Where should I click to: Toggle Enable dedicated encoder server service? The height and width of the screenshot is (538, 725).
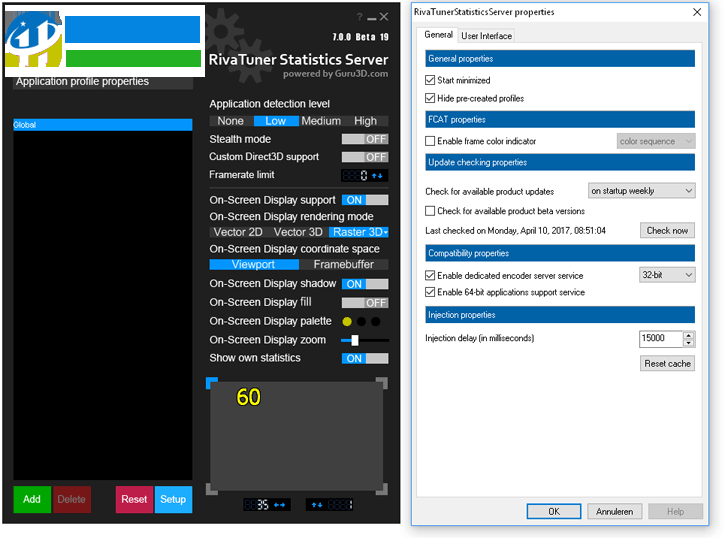pyautogui.click(x=430, y=275)
